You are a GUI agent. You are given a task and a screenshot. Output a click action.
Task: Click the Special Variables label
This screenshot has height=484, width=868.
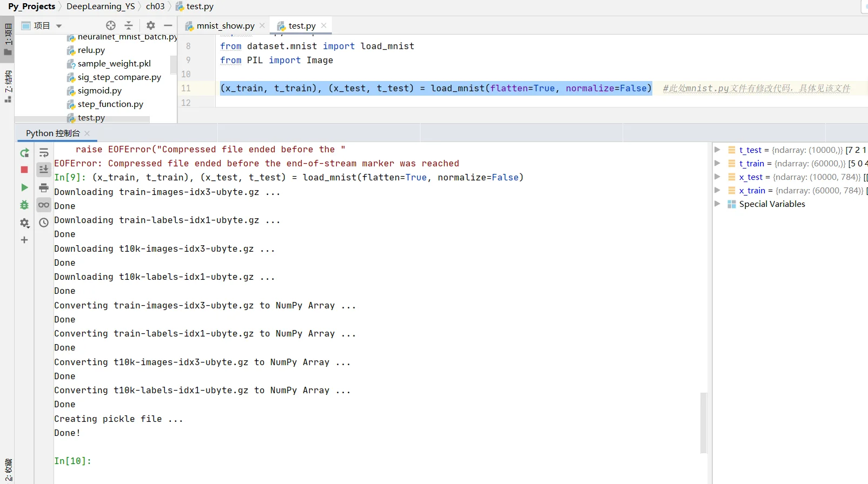pyautogui.click(x=772, y=204)
